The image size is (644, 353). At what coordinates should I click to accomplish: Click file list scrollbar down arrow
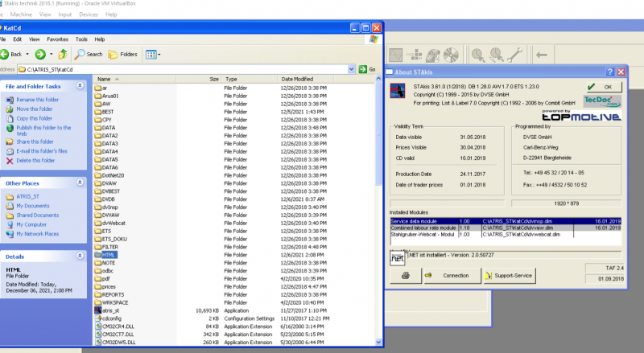tap(378, 342)
